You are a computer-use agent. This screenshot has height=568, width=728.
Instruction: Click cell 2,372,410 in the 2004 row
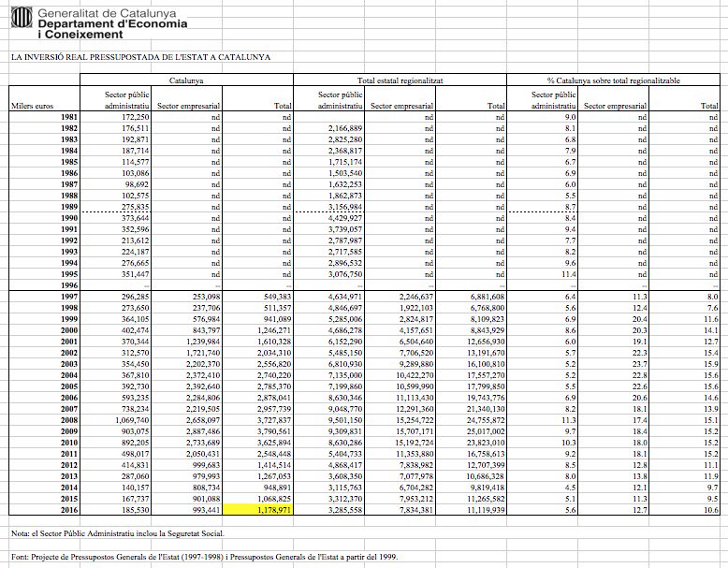click(203, 375)
